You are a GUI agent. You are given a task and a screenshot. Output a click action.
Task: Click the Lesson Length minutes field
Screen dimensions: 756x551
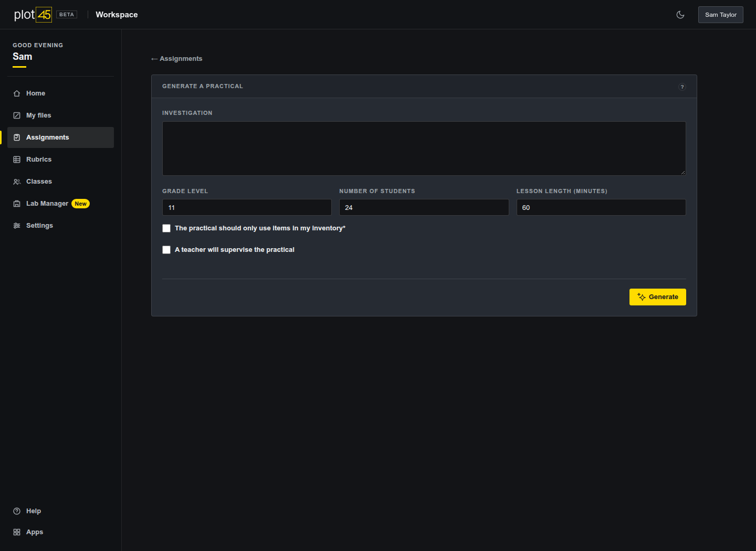click(x=601, y=207)
